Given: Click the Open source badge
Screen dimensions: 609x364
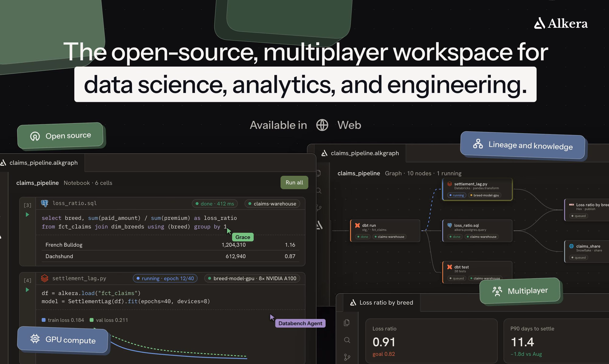Looking at the screenshot, I should point(60,136).
